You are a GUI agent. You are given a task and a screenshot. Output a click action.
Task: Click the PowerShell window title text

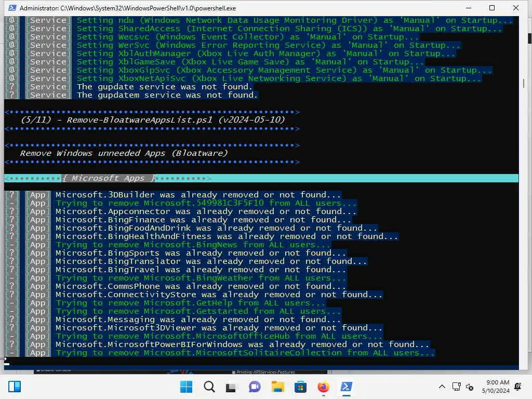128,8
